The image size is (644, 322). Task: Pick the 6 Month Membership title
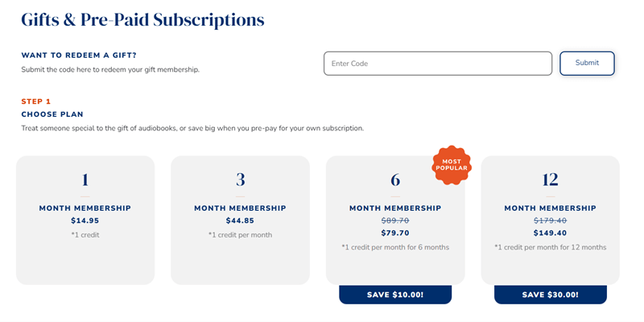click(395, 208)
